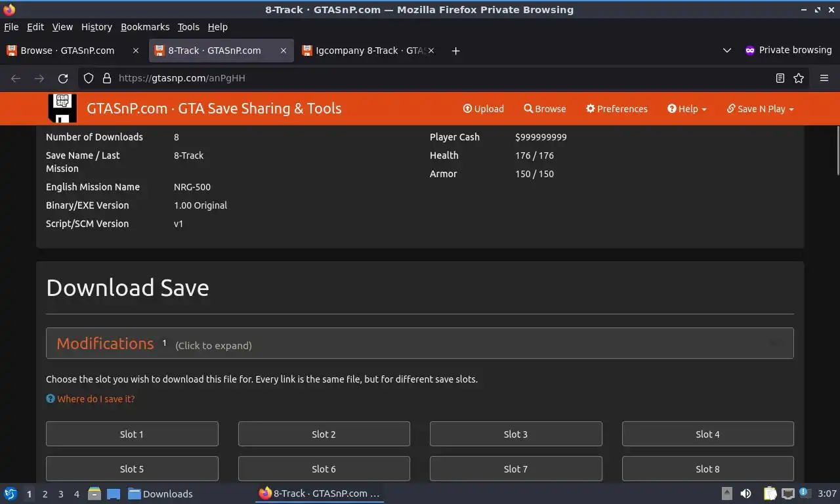This screenshot has height=504, width=840.
Task: Expand the Help dropdown
Action: pyautogui.click(x=687, y=109)
